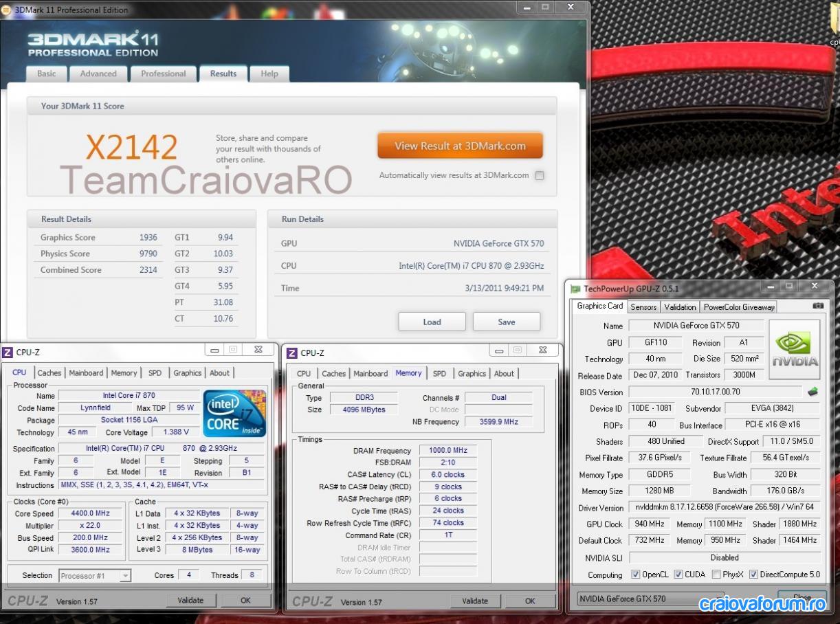
Task: Toggle Automatically view results at 3DMark.com
Action: point(540,176)
